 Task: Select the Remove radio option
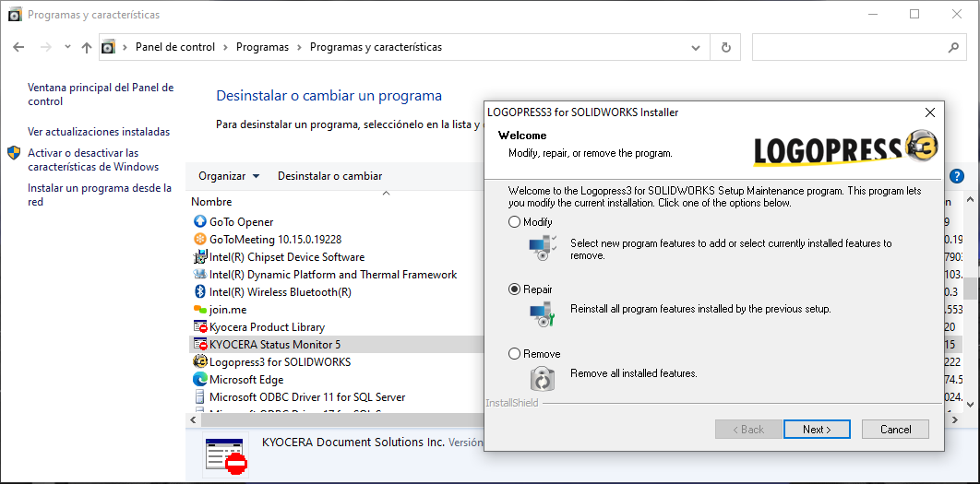[x=514, y=353]
